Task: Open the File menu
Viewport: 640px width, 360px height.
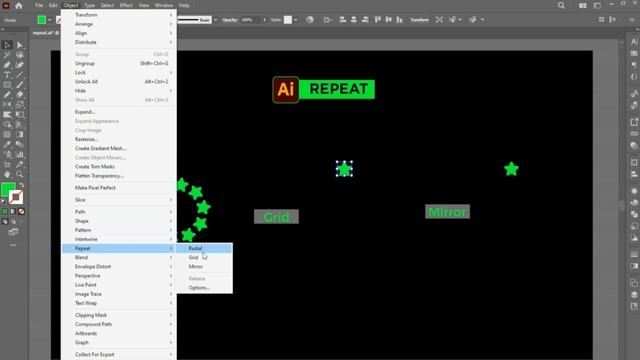Action: (39, 5)
